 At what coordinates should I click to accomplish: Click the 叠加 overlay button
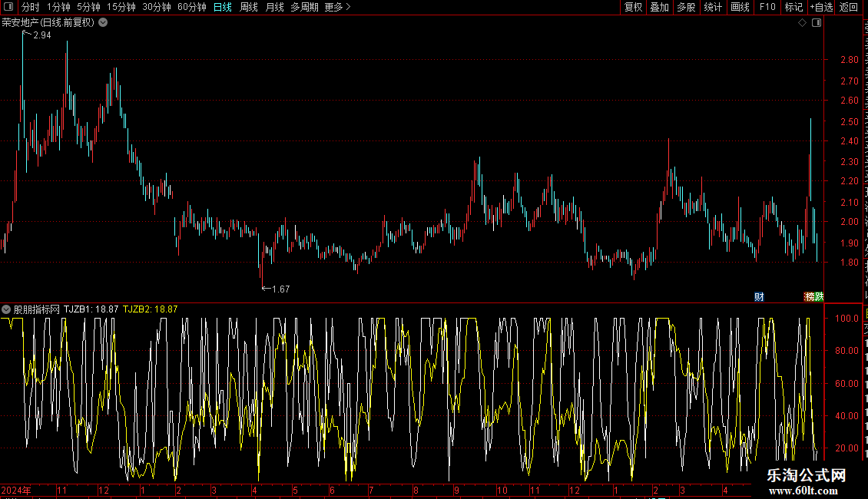coord(660,7)
